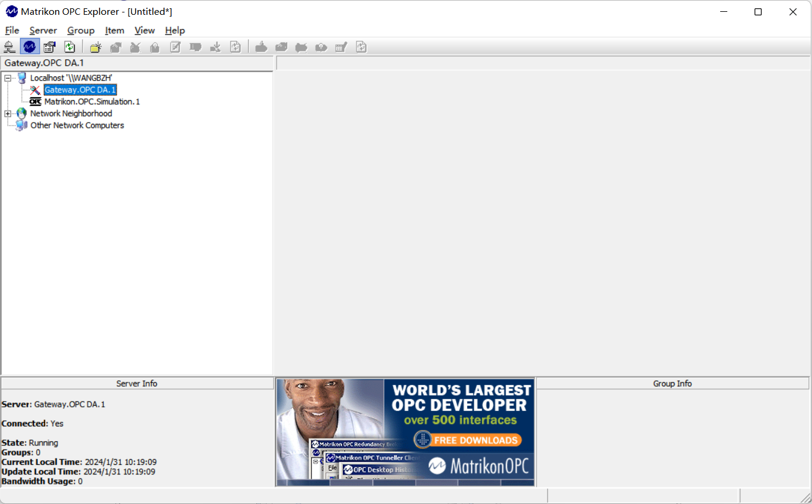Image resolution: width=812 pixels, height=504 pixels.
Task: Click the connect to server network icon
Action: (9, 47)
